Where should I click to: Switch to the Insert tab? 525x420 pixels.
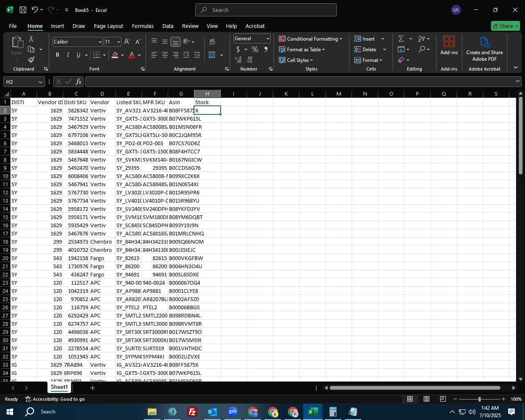click(57, 26)
